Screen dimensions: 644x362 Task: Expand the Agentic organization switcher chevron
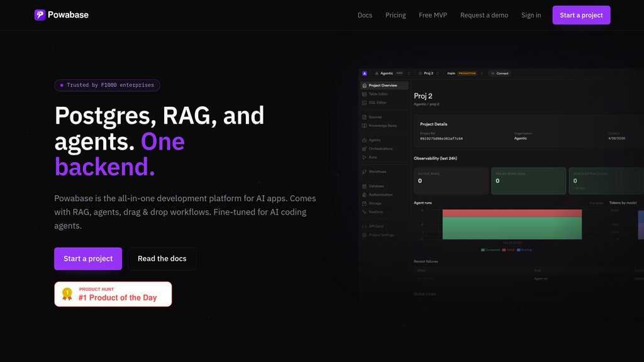tap(409, 74)
